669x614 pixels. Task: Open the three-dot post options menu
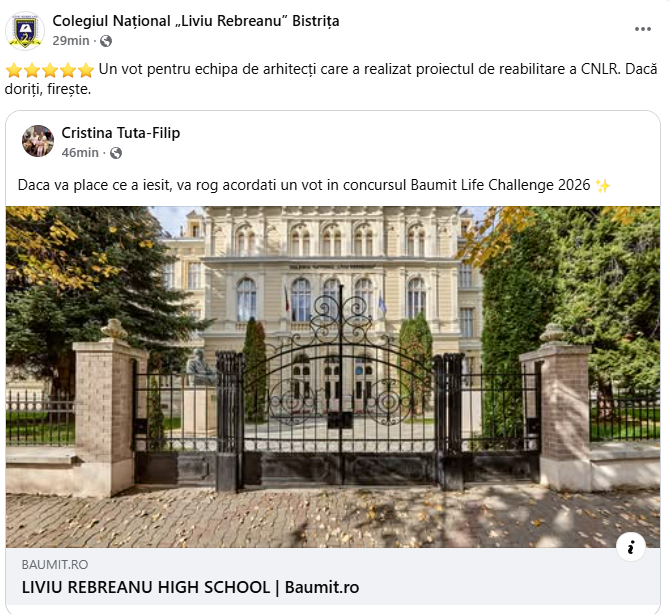coord(642,30)
